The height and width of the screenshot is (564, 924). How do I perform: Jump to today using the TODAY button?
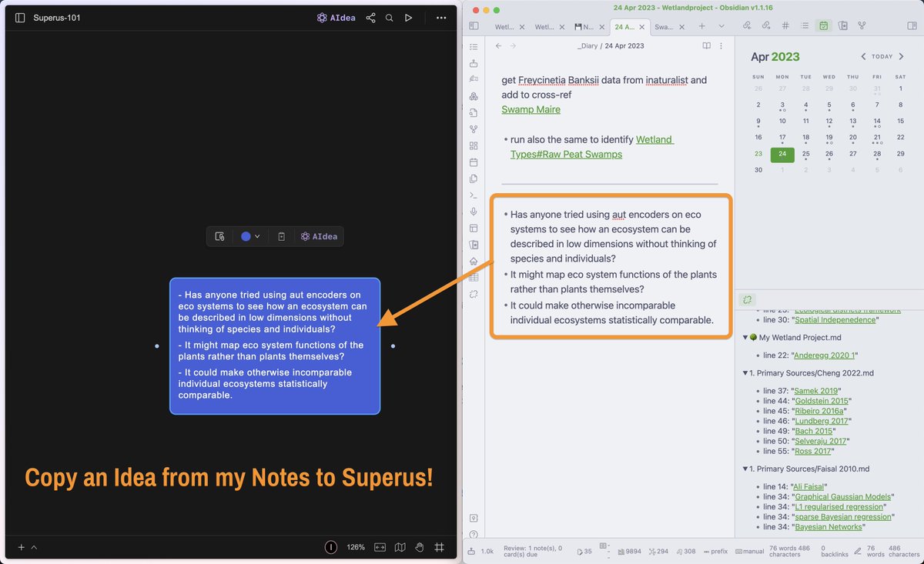coord(881,56)
